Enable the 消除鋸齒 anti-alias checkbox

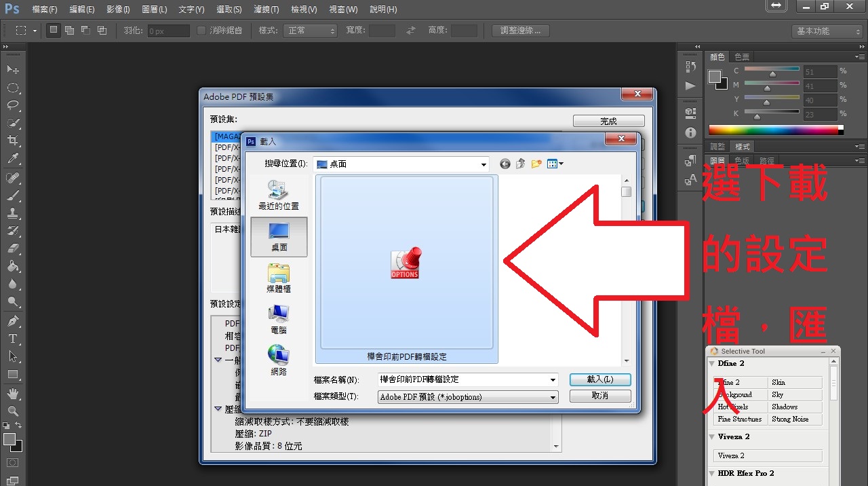201,31
